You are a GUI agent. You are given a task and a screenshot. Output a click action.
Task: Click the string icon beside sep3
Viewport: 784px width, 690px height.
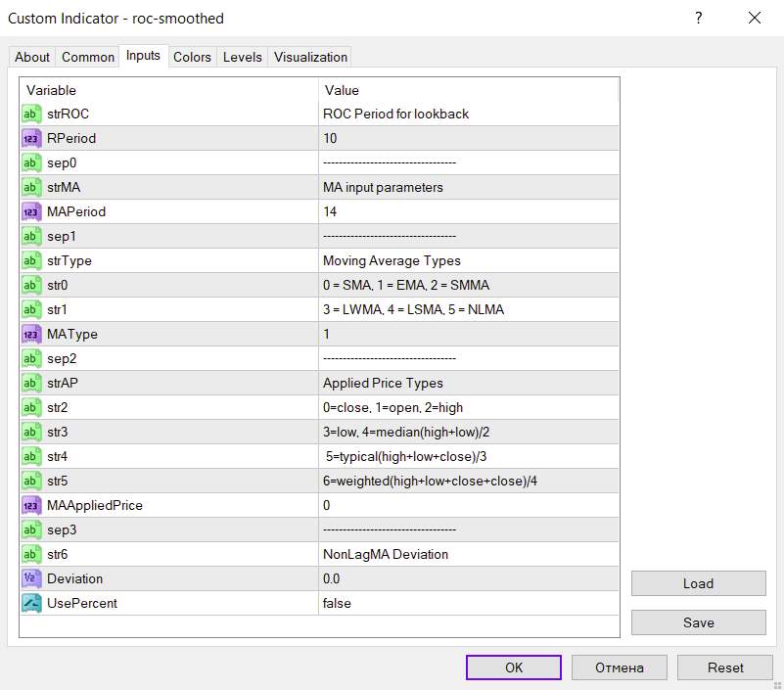(x=31, y=530)
